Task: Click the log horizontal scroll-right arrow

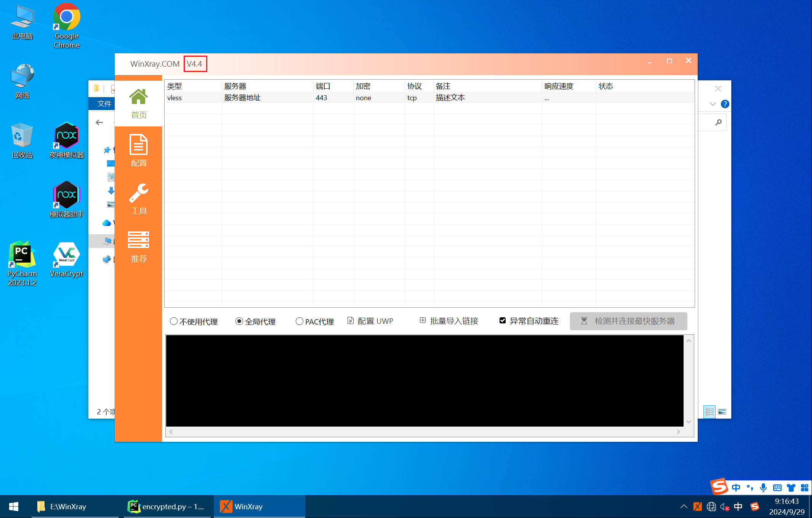Action: (678, 432)
